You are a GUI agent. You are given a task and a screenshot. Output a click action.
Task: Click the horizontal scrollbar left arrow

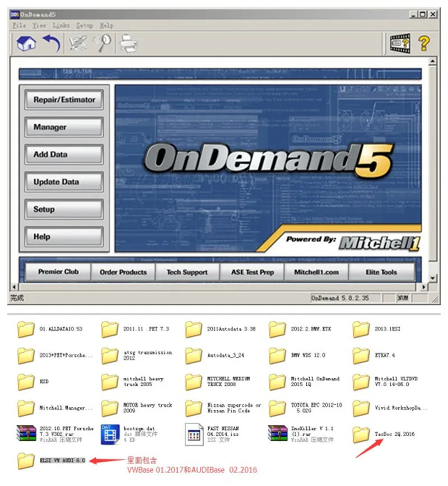(x=14, y=287)
